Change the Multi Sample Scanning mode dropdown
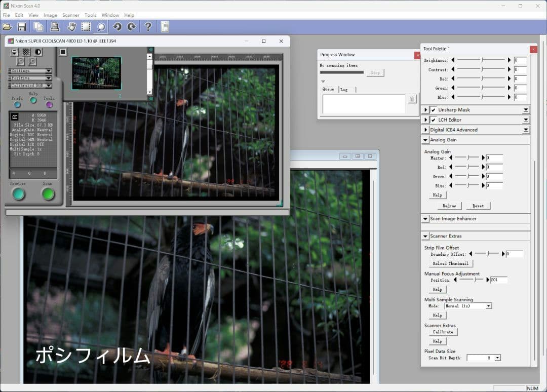Viewport: 547px width, 392px height. (487, 305)
